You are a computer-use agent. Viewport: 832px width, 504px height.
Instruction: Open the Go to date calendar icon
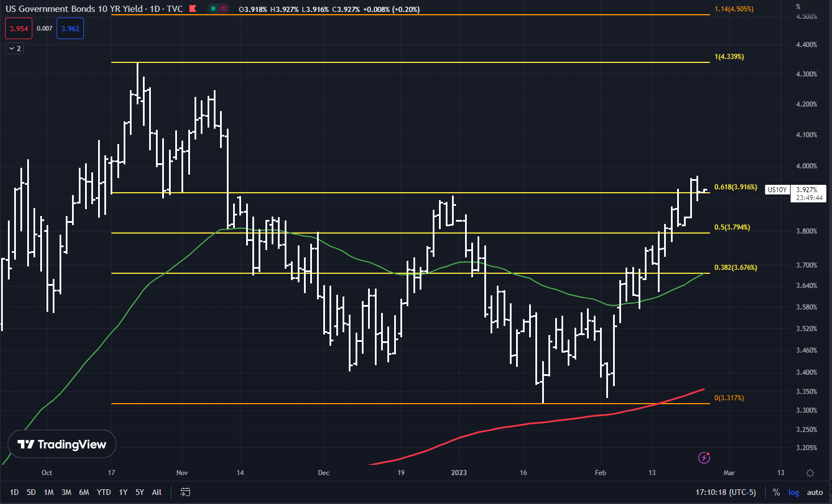pos(185,492)
